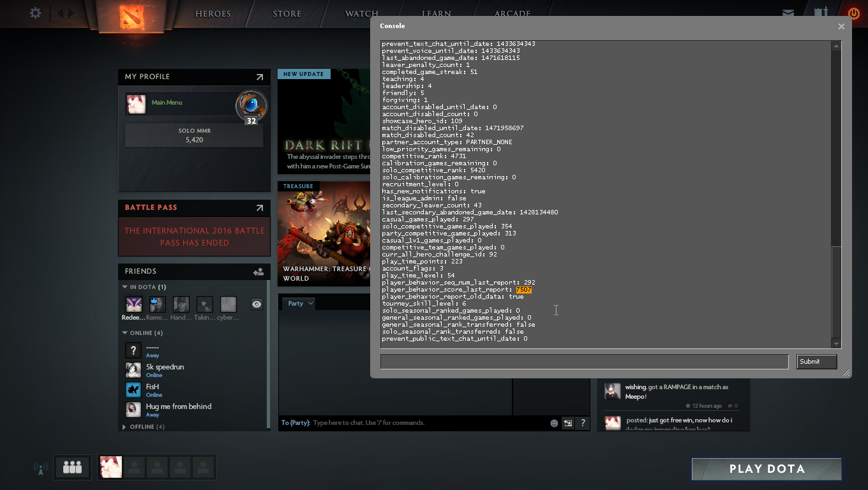Open the Arcade menu
The width and height of the screenshot is (868, 490).
(513, 13)
